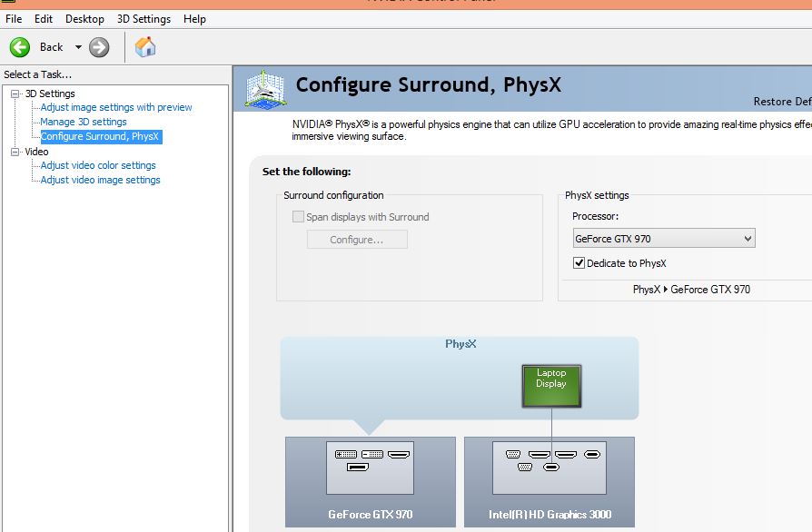
Task: Click the Configure Surround PhysX header icon
Action: tap(265, 89)
